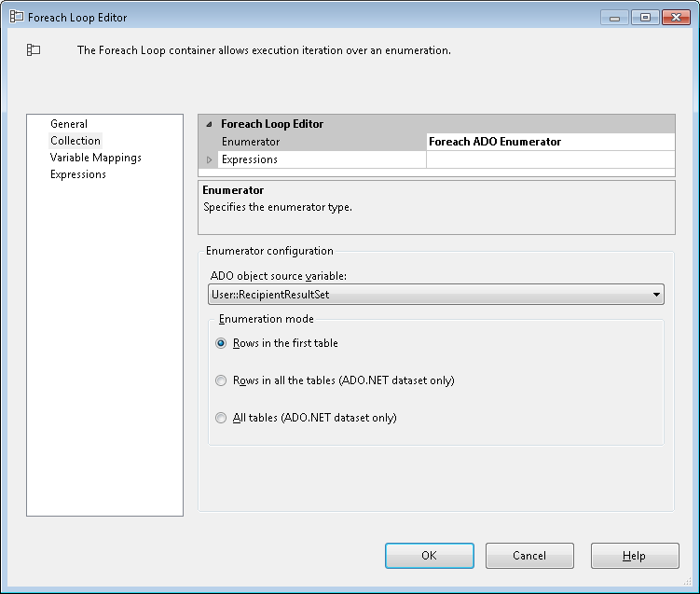Click the Cancel button

click(x=529, y=556)
